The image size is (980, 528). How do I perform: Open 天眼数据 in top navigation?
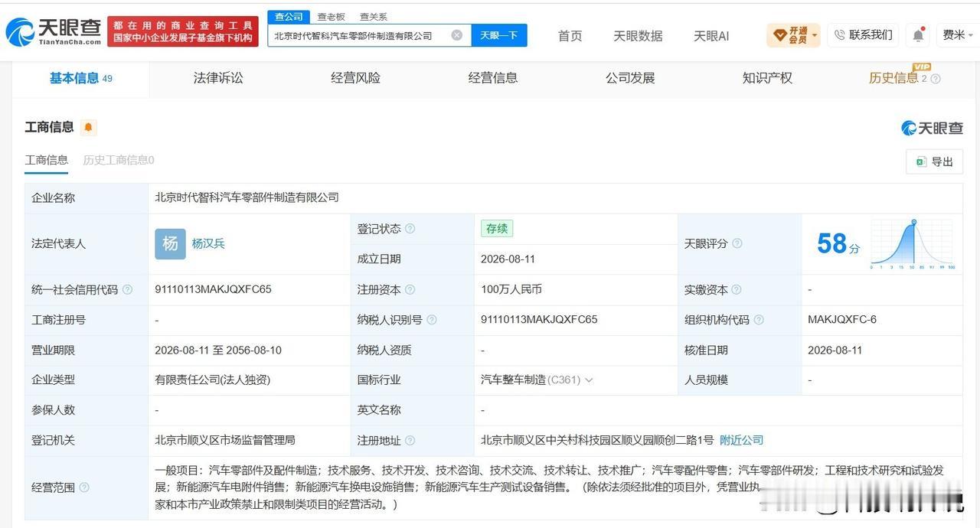[638, 36]
